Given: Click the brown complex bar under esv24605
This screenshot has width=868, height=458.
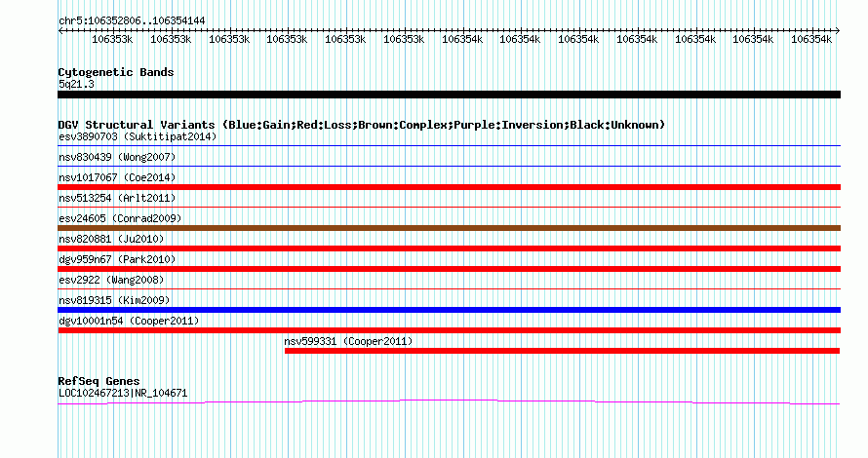Looking at the screenshot, I should tap(449, 228).
